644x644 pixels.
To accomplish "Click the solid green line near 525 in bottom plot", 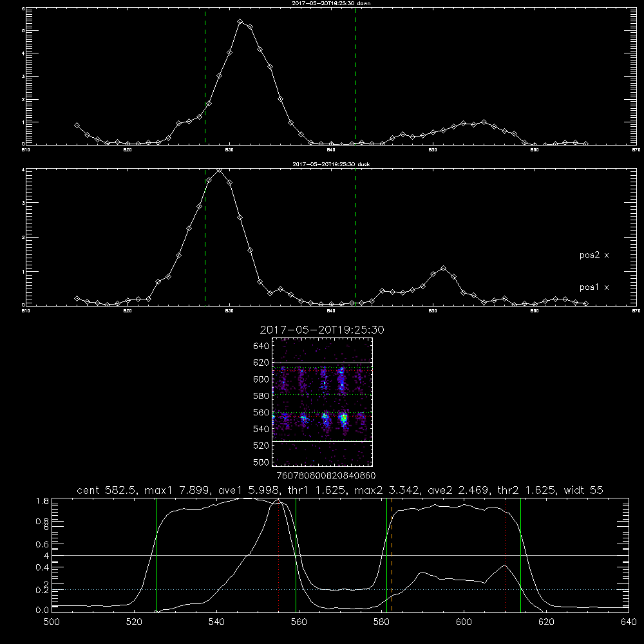I will 156,555.
